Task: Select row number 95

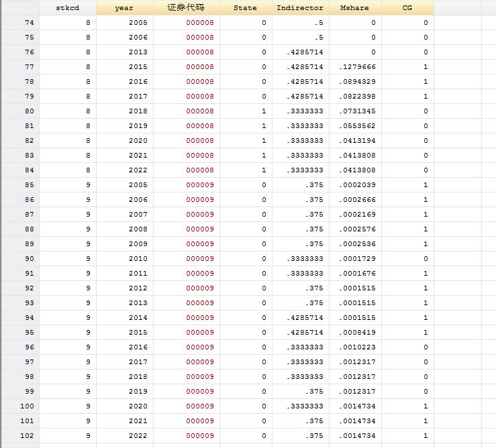Action: [20, 332]
